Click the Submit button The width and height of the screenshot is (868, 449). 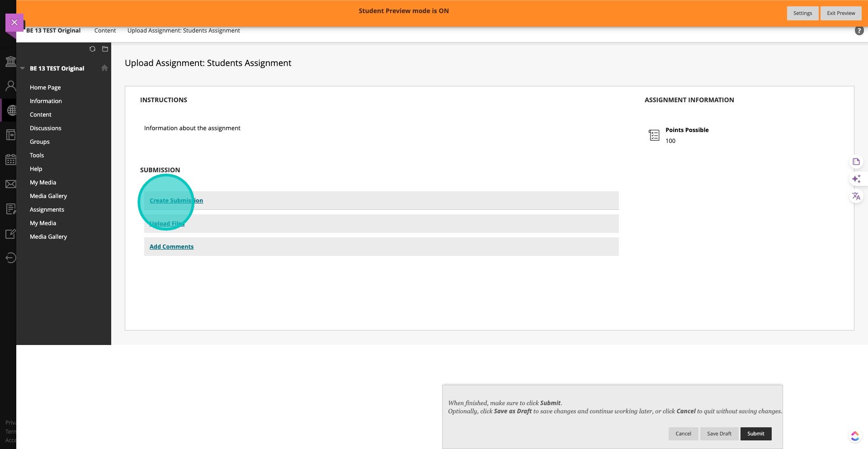pos(755,434)
